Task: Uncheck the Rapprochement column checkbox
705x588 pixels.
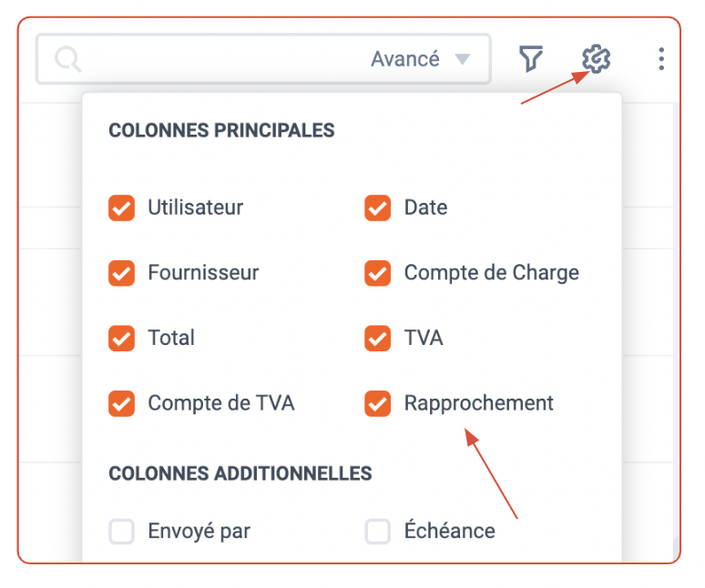Action: click(378, 403)
